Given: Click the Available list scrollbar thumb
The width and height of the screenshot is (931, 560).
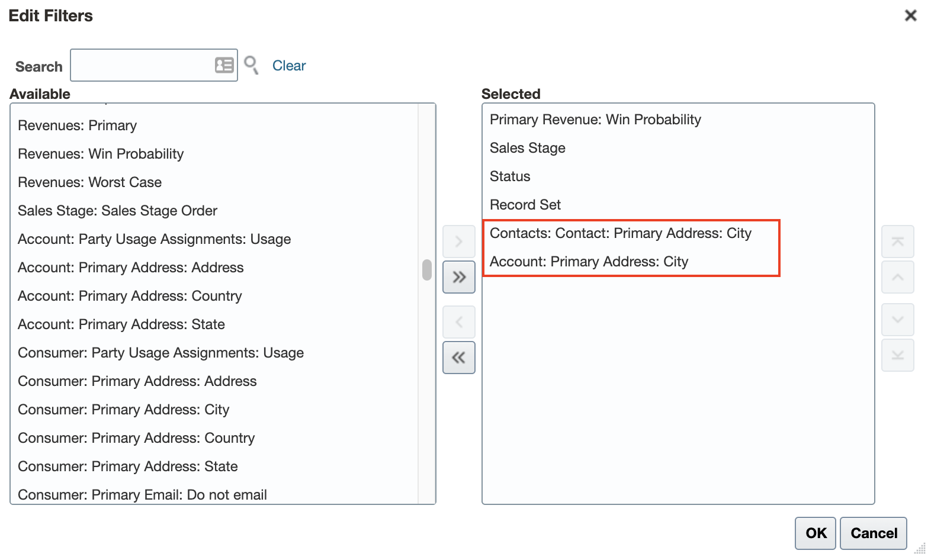Looking at the screenshot, I should coord(426,270).
